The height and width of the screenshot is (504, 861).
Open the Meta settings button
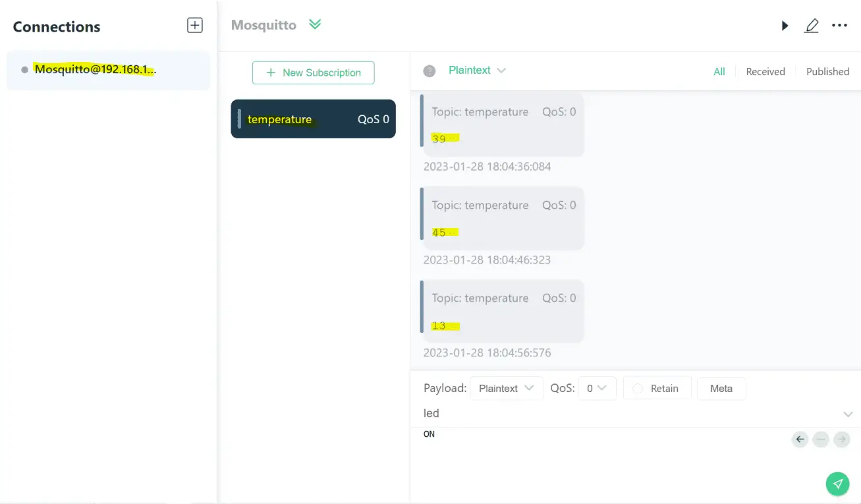point(721,388)
